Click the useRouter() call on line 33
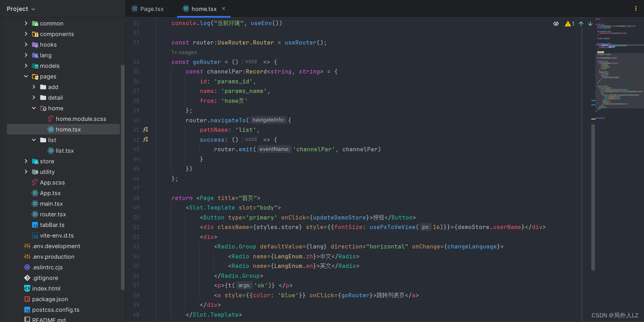Viewport: 644px width, 322px height. click(x=304, y=43)
